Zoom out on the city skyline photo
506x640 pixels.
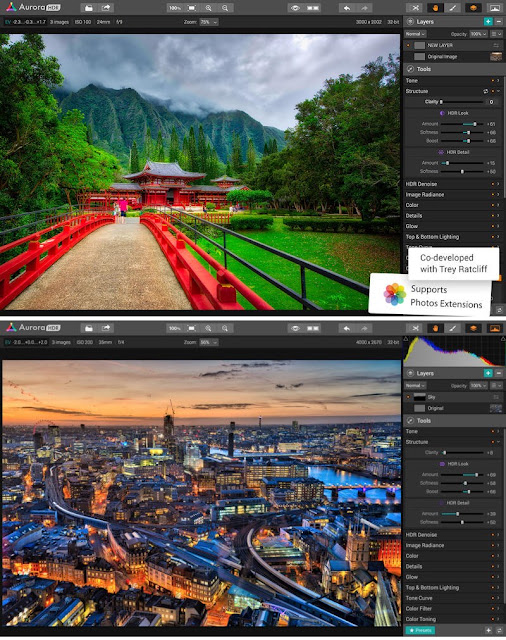click(225, 328)
